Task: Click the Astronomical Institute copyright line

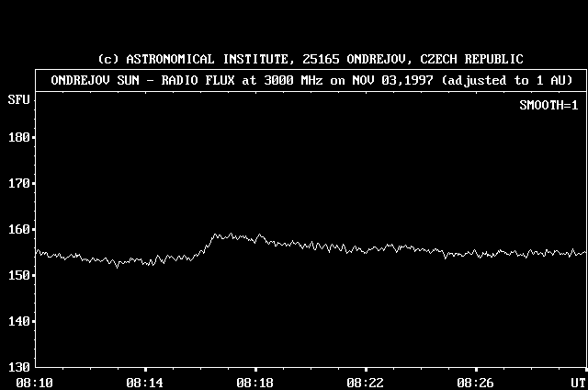Action: [311, 60]
